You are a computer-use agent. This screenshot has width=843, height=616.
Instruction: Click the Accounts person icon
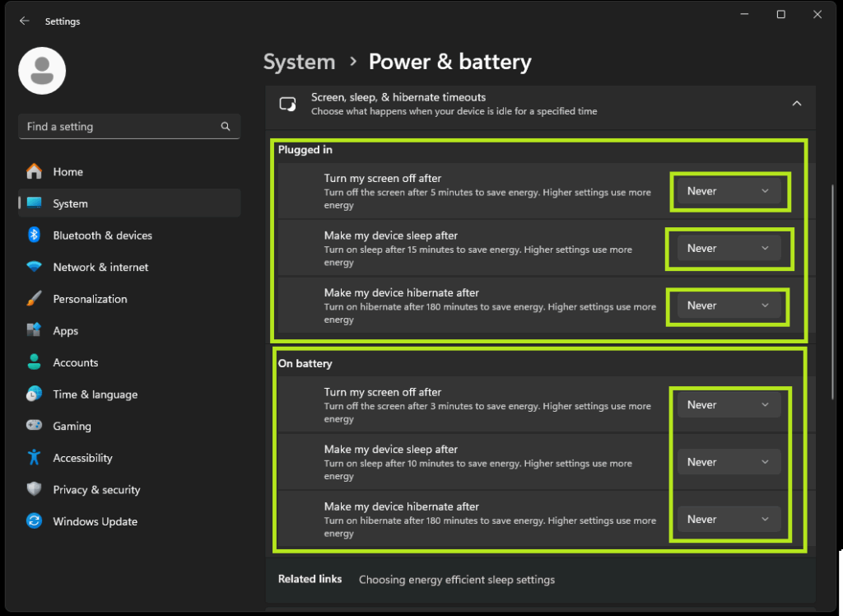click(34, 362)
